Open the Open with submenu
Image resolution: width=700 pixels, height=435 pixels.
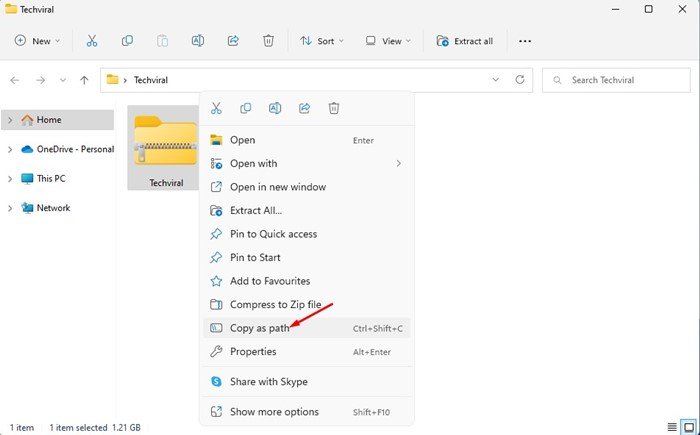coord(307,163)
